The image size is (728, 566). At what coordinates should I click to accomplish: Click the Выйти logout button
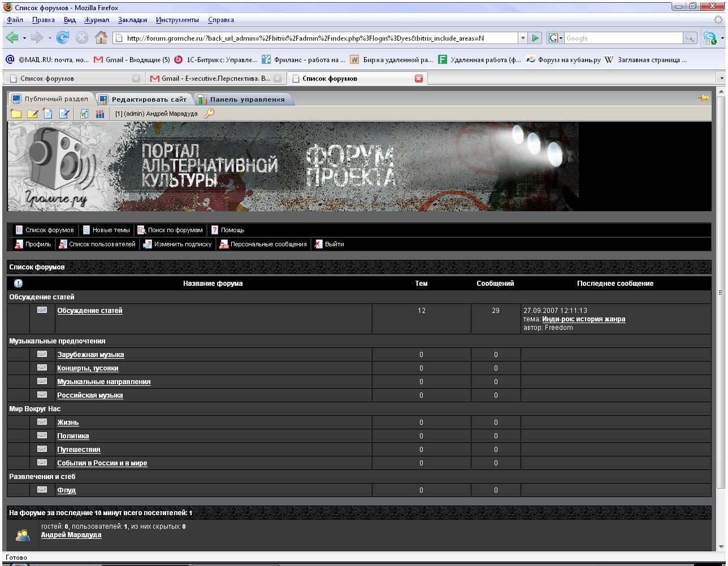(x=334, y=245)
